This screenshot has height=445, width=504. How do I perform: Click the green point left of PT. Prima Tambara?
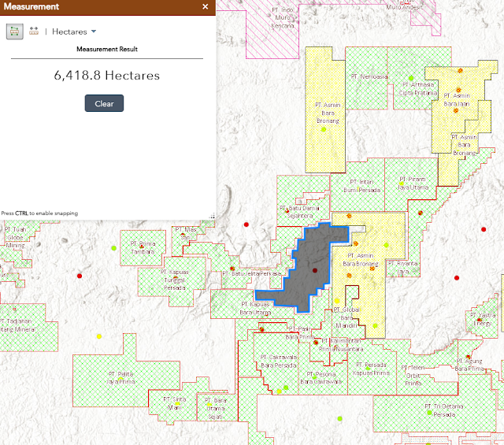click(x=113, y=248)
